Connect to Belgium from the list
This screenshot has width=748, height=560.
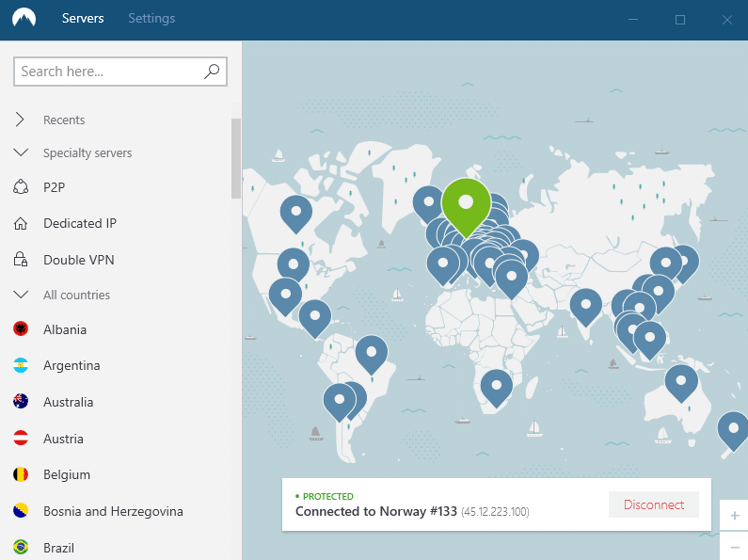pyautogui.click(x=67, y=475)
